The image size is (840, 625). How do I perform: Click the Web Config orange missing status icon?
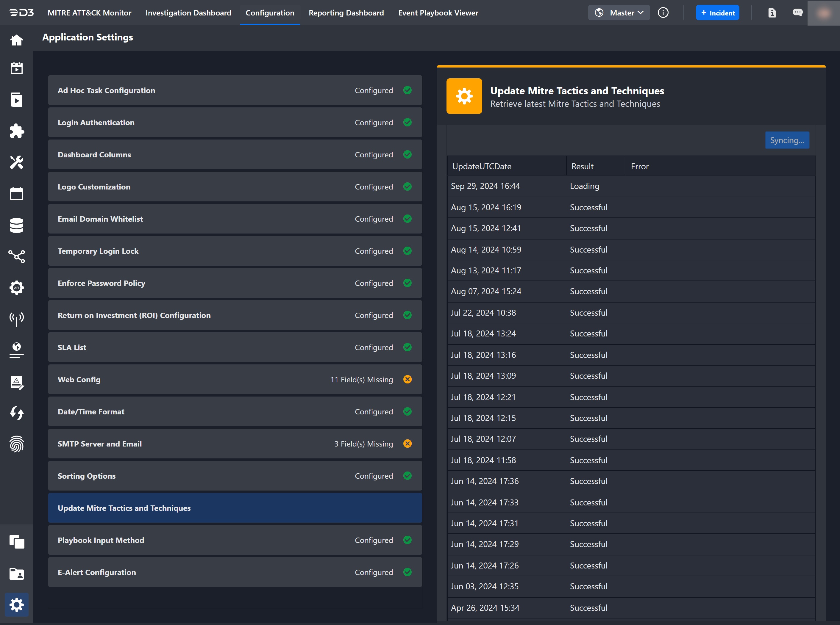pos(407,379)
